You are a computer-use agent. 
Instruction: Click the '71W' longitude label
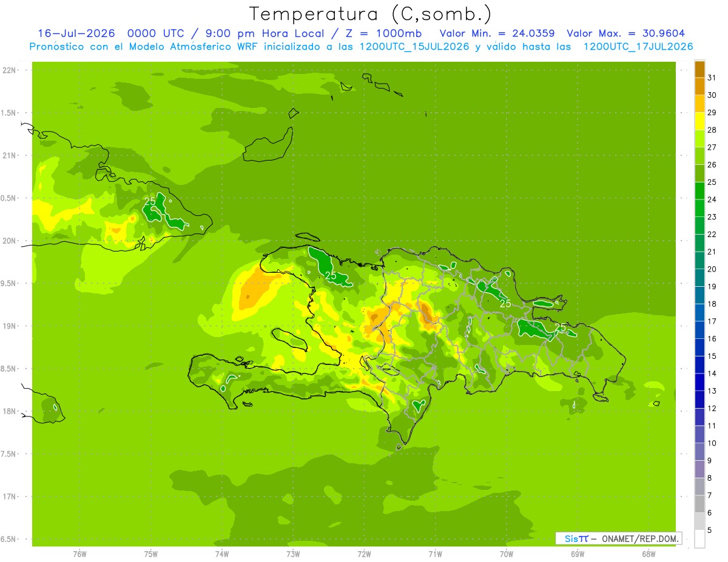435,554
